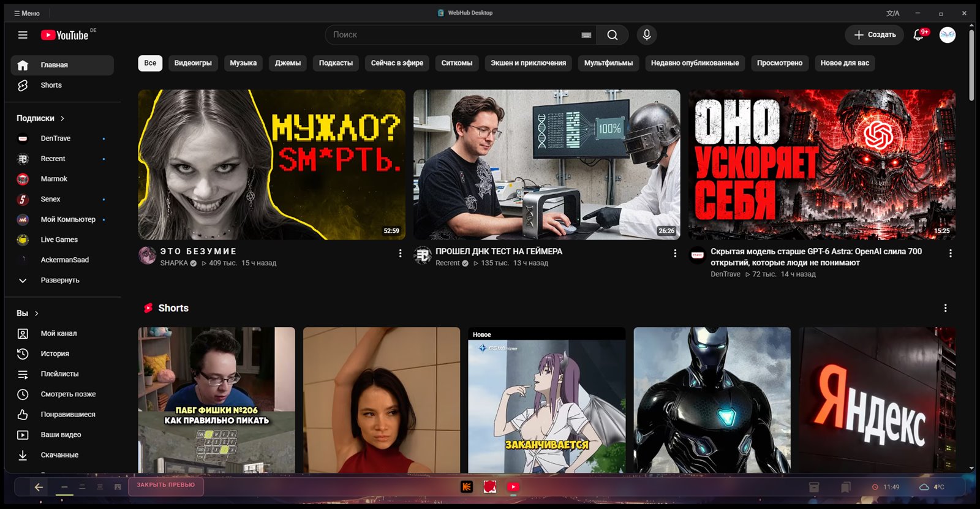This screenshot has height=509, width=980.
Task: Open the YouTube hamburger guide menu
Action: pos(23,35)
